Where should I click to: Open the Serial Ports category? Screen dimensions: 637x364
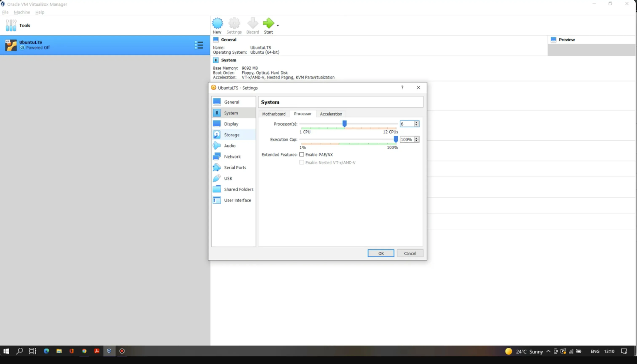point(235,168)
